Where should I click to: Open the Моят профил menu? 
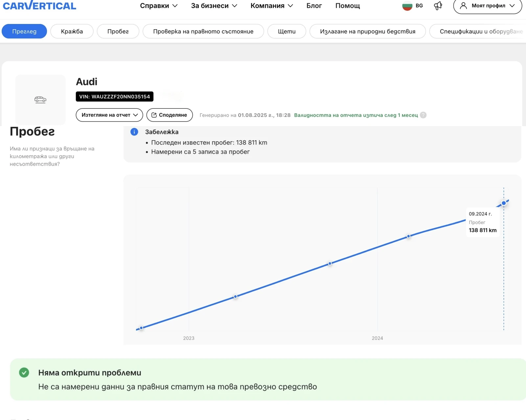point(488,6)
